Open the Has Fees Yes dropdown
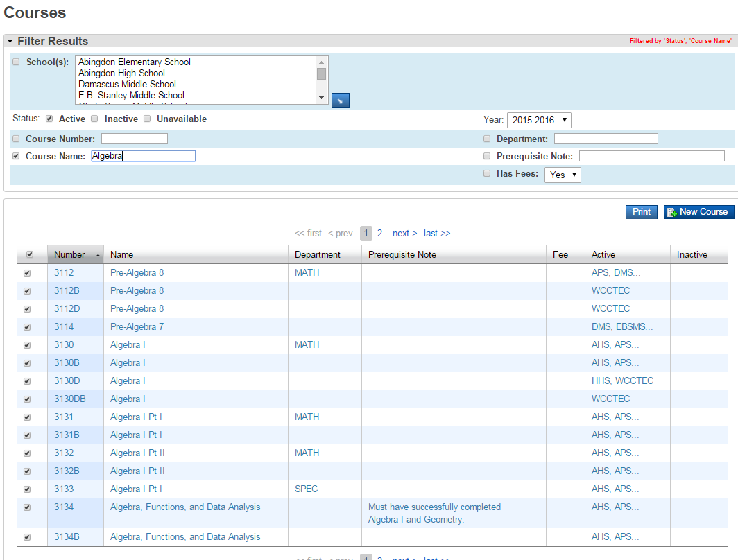Screen dimensions: 738x560 point(563,175)
